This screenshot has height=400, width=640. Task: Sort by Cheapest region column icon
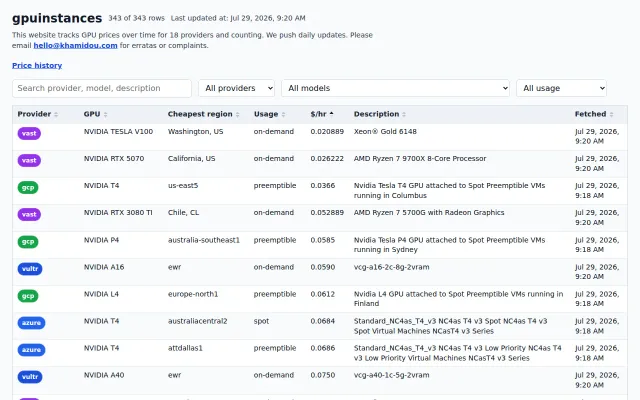pos(237,114)
